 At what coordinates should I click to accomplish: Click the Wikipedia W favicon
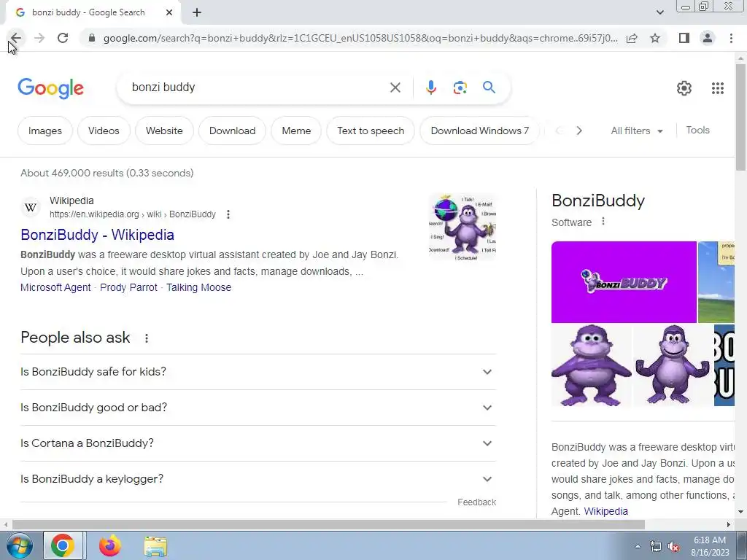tap(31, 208)
